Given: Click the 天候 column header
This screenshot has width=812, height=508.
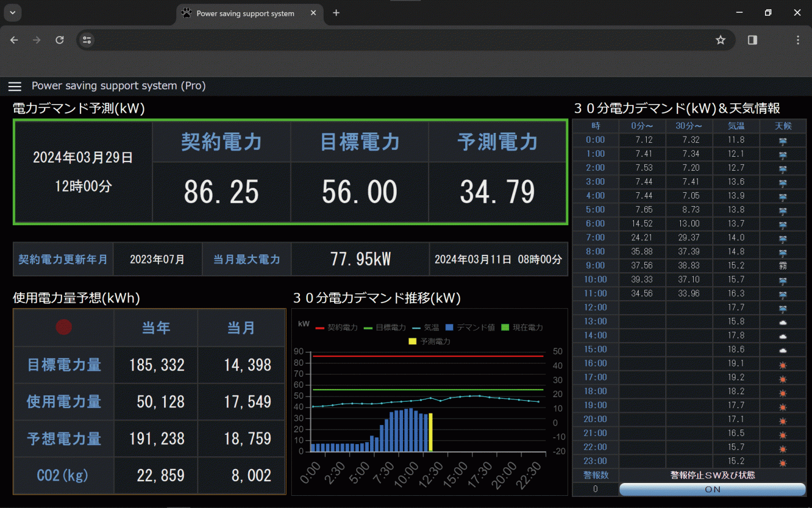Looking at the screenshot, I should 783,126.
